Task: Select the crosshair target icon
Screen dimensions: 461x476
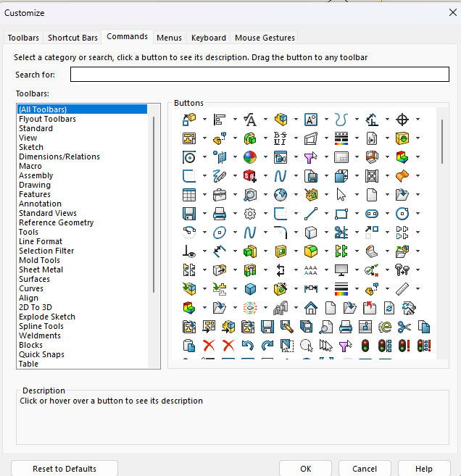Action: pyautogui.click(x=402, y=120)
